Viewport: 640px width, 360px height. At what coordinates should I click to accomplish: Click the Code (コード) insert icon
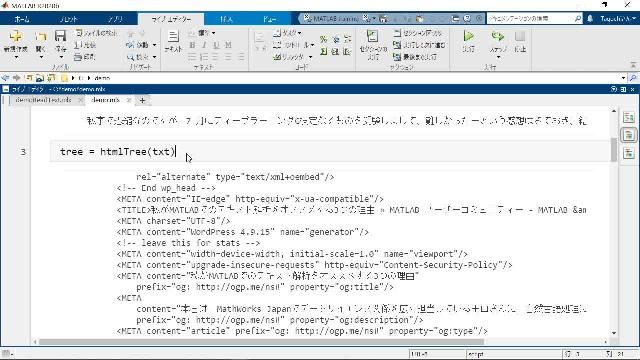pyautogui.click(x=260, y=38)
